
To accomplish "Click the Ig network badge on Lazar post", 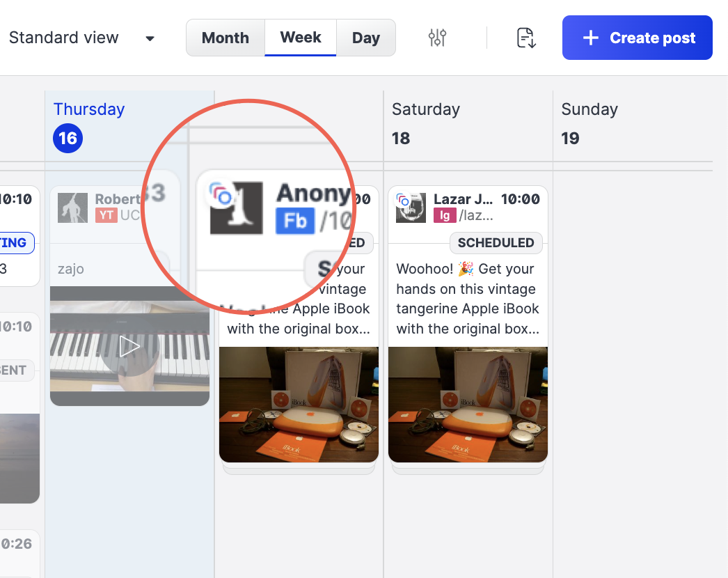I will pyautogui.click(x=444, y=216).
